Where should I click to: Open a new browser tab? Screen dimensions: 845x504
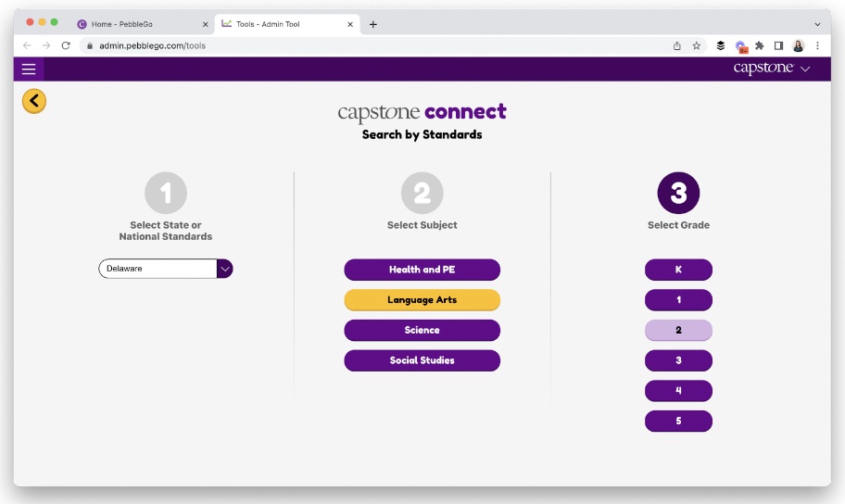(x=373, y=24)
